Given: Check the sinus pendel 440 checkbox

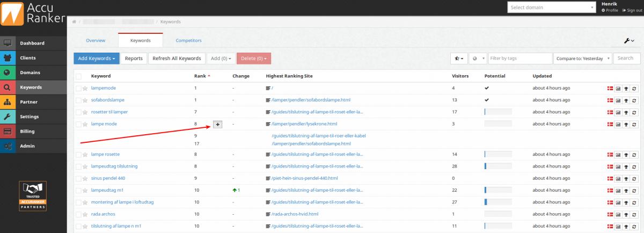Looking at the screenshot, I should tap(78, 178).
